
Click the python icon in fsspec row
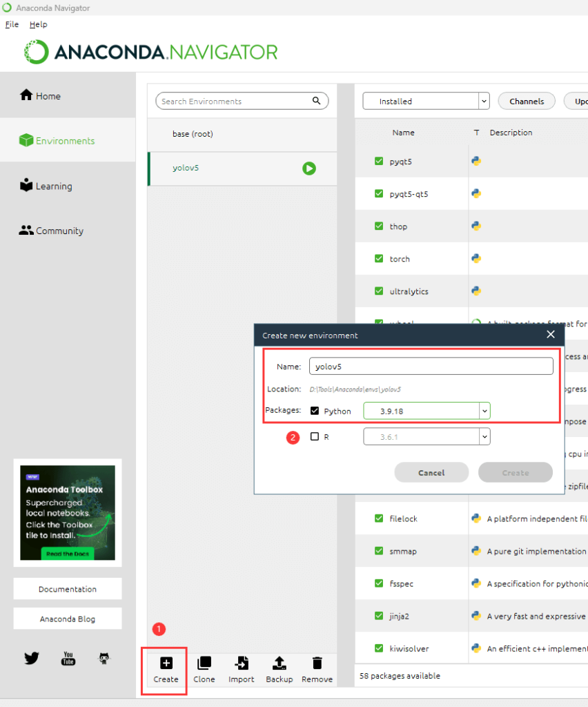pyautogui.click(x=476, y=583)
